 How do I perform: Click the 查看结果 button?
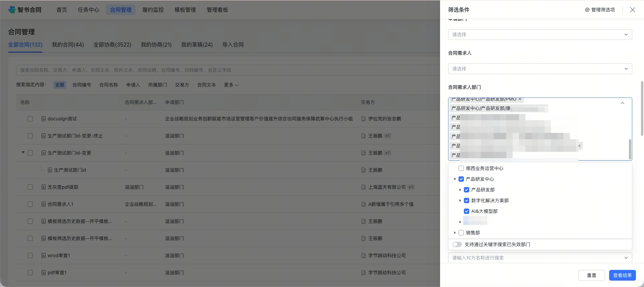point(622,275)
